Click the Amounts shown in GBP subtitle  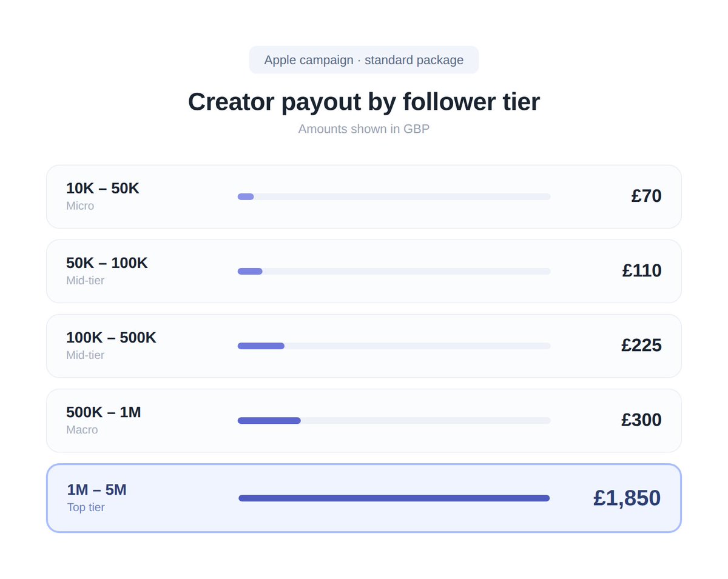point(364,129)
